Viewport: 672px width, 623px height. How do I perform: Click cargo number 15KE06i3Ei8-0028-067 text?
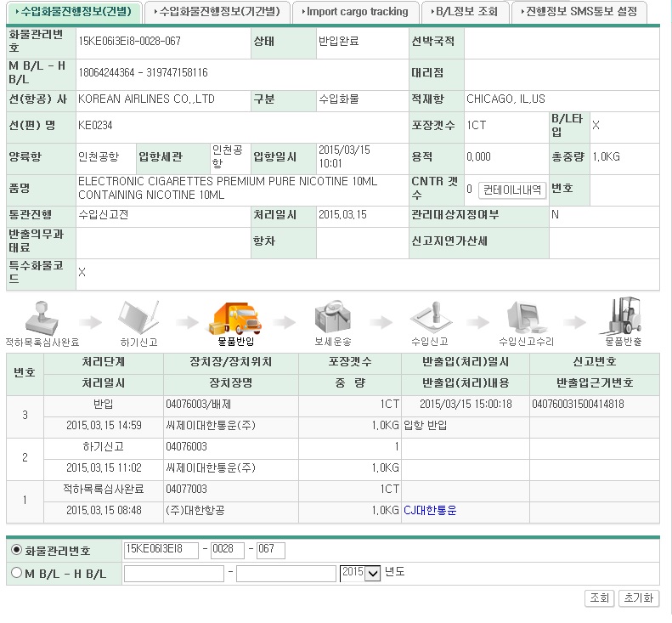(x=129, y=41)
